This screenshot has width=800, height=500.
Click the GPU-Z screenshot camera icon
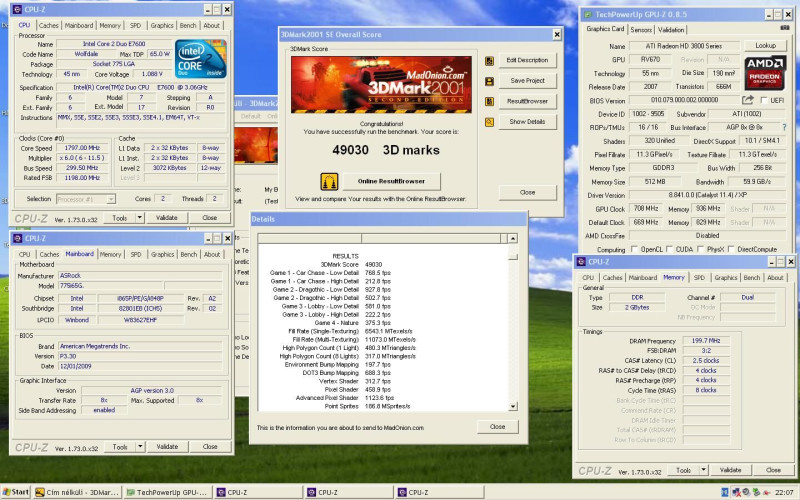(x=785, y=28)
